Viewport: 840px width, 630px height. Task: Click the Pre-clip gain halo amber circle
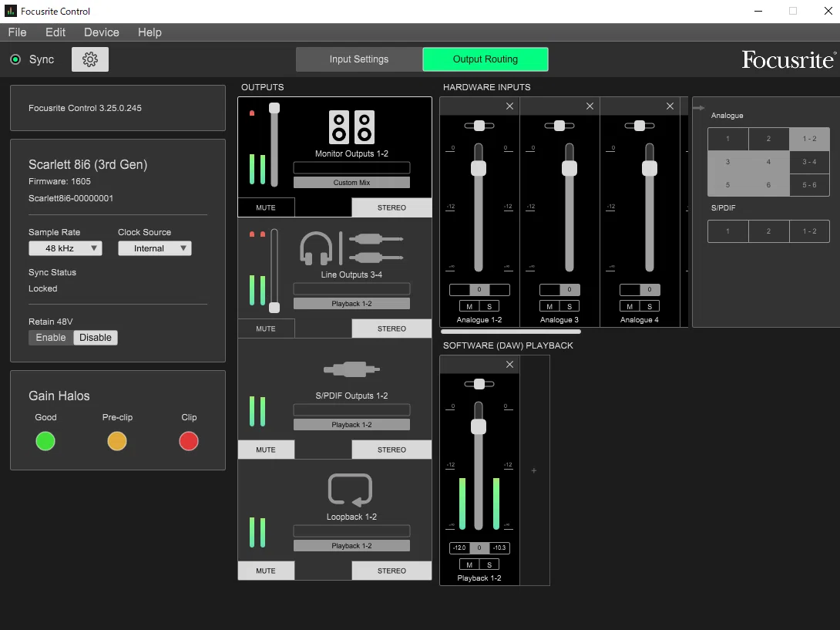pyautogui.click(x=117, y=441)
